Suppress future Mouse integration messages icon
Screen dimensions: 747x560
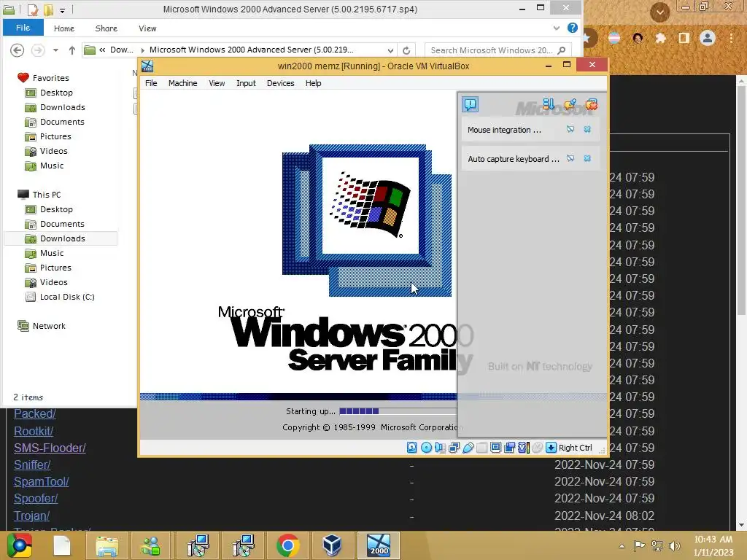pos(570,129)
